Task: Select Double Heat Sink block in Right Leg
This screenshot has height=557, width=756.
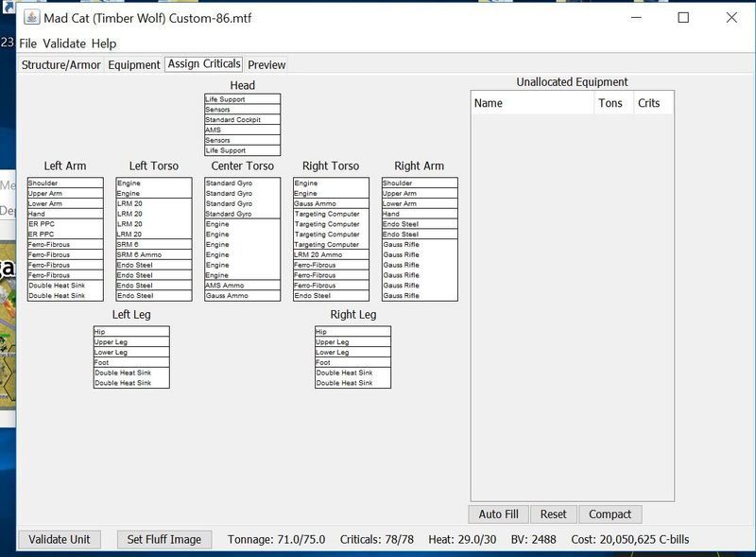Action: (352, 377)
